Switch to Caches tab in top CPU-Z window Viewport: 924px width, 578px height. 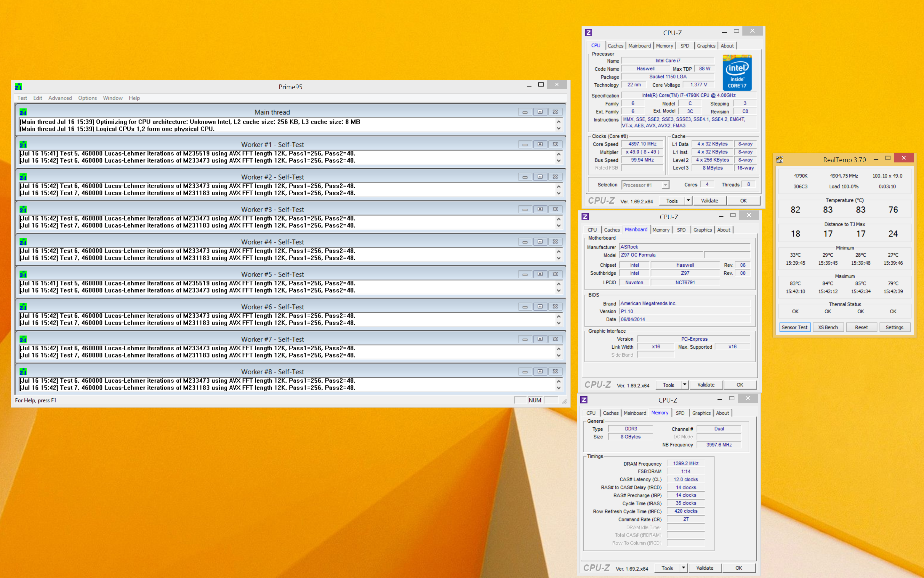point(615,46)
